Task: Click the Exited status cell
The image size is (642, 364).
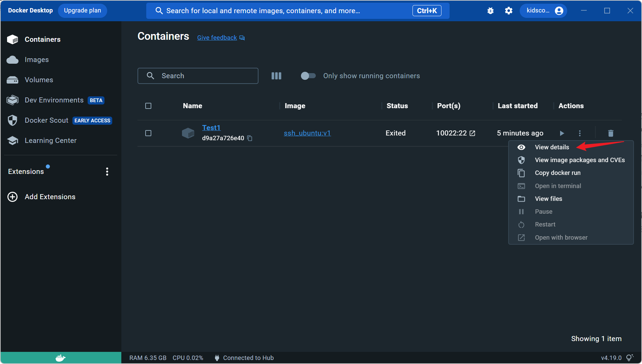Action: 396,133
